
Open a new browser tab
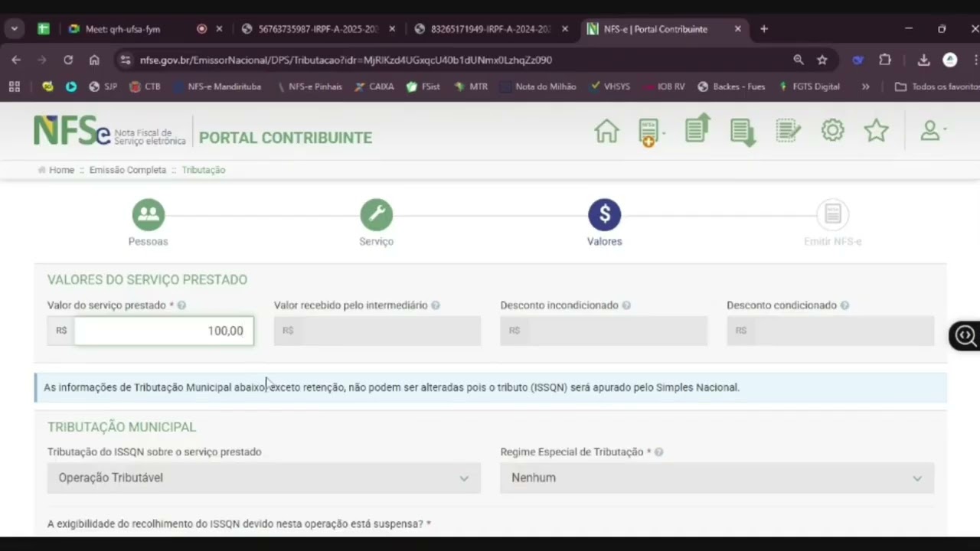pos(764,29)
